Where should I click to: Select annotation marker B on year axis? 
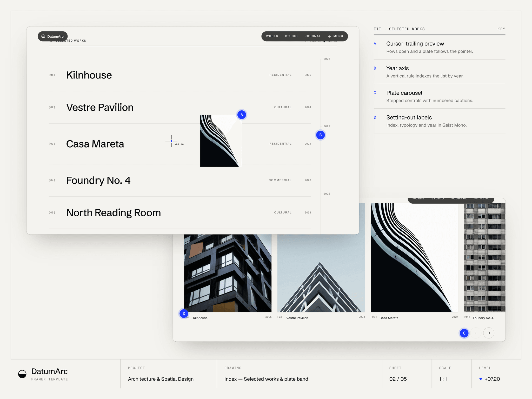coord(320,135)
